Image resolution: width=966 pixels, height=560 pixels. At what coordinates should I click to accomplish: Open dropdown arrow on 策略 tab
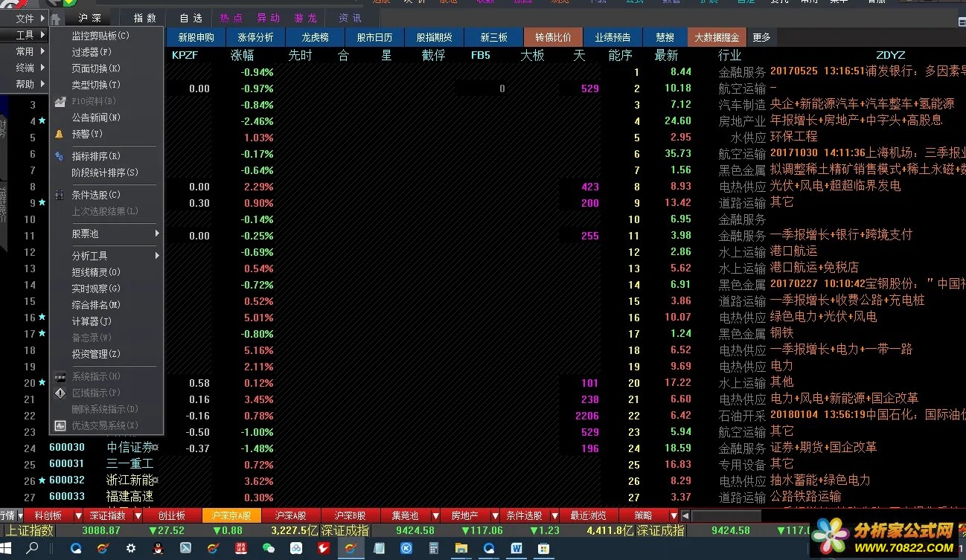pyautogui.click(x=674, y=515)
